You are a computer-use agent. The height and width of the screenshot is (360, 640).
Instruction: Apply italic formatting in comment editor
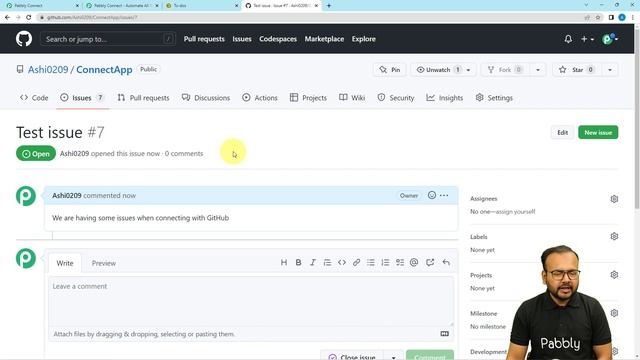point(313,262)
